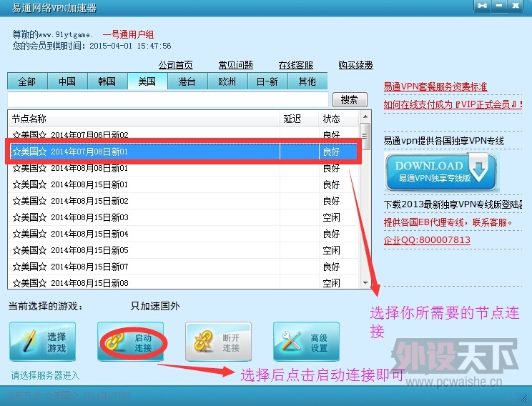This screenshot has height=406, width=532.
Task: Select node 2014年08月15日新02
Action: pyautogui.click(x=183, y=201)
